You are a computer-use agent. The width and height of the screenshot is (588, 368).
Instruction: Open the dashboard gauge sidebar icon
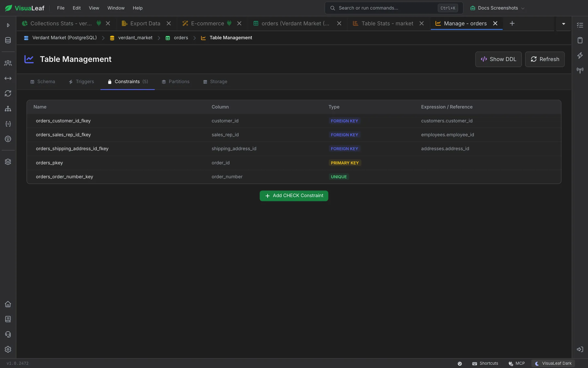point(8,139)
